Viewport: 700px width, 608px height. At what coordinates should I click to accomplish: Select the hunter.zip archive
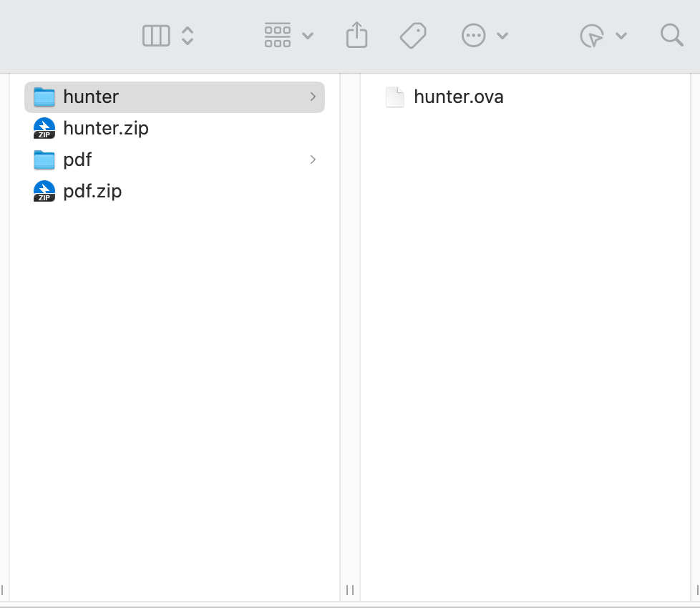pyautogui.click(x=106, y=128)
